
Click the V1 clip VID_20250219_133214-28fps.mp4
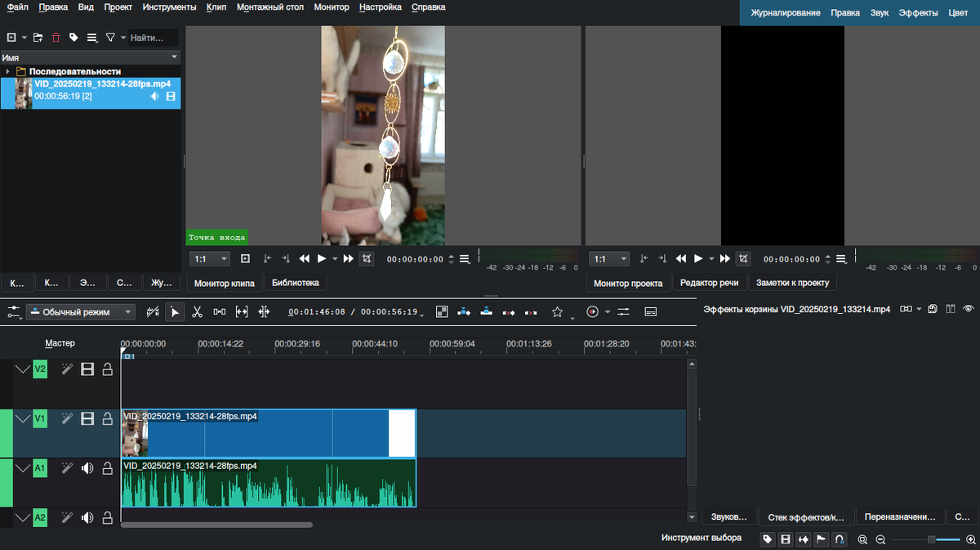pos(269,433)
